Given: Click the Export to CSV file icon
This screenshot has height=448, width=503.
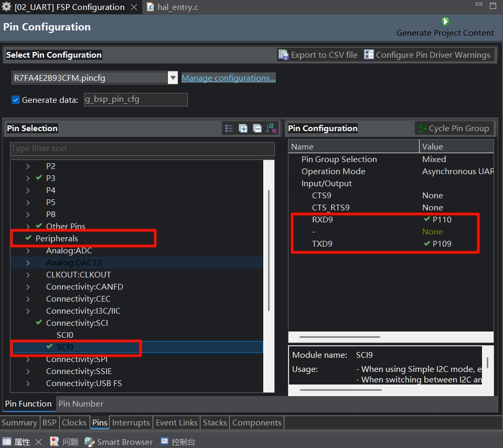Looking at the screenshot, I should point(284,55).
